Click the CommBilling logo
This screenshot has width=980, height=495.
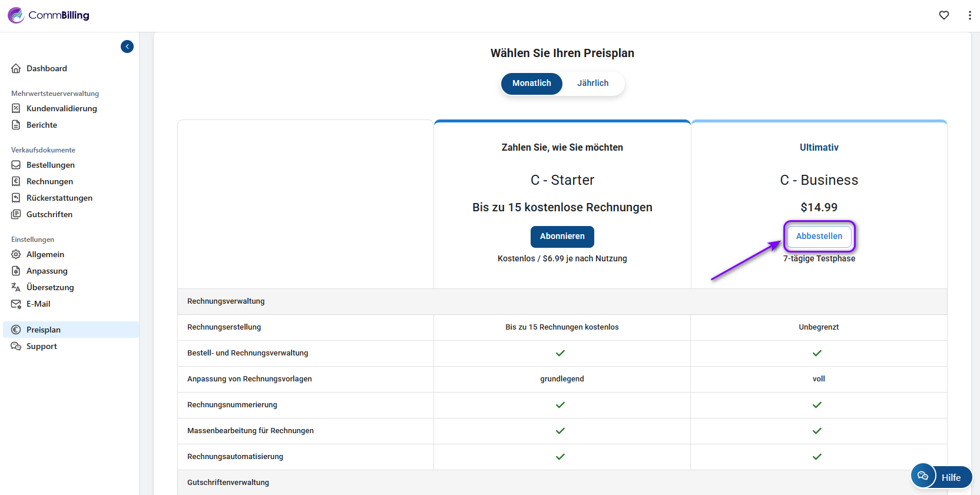coord(48,15)
